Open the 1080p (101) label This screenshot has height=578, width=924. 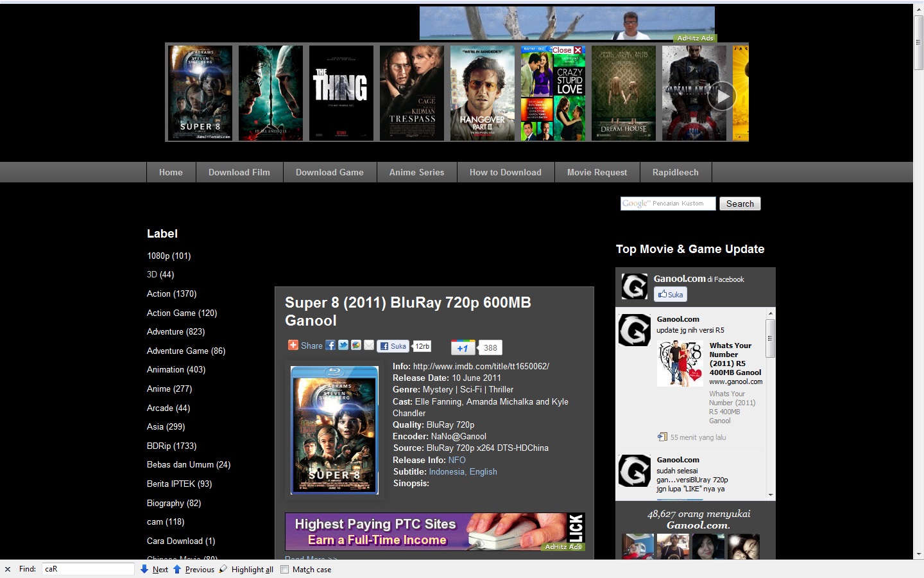(169, 256)
